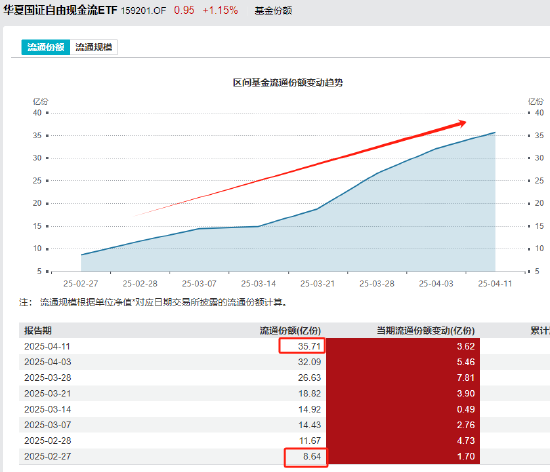The height and width of the screenshot is (472, 550).
Task: Click the price value 0.95
Action: click(184, 10)
